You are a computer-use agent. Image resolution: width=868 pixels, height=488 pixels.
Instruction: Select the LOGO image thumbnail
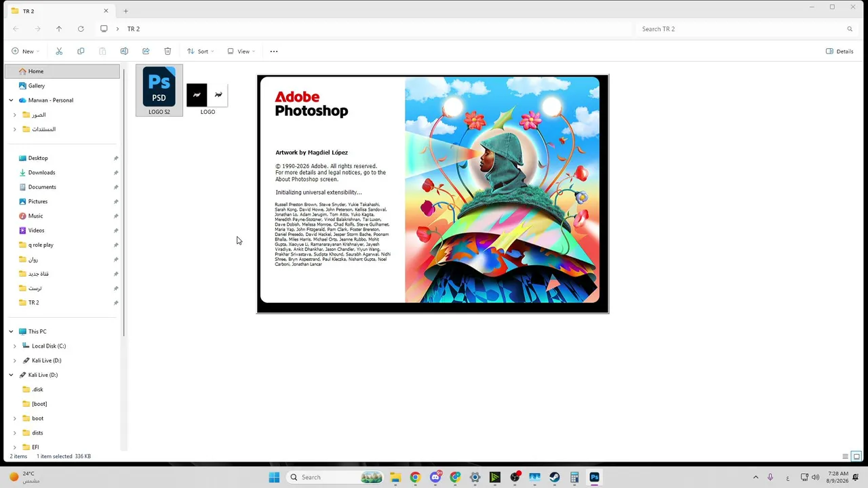pos(208,96)
